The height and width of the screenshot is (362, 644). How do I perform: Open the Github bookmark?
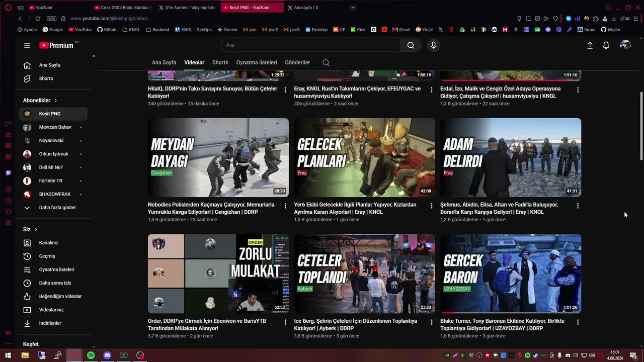click(x=107, y=30)
